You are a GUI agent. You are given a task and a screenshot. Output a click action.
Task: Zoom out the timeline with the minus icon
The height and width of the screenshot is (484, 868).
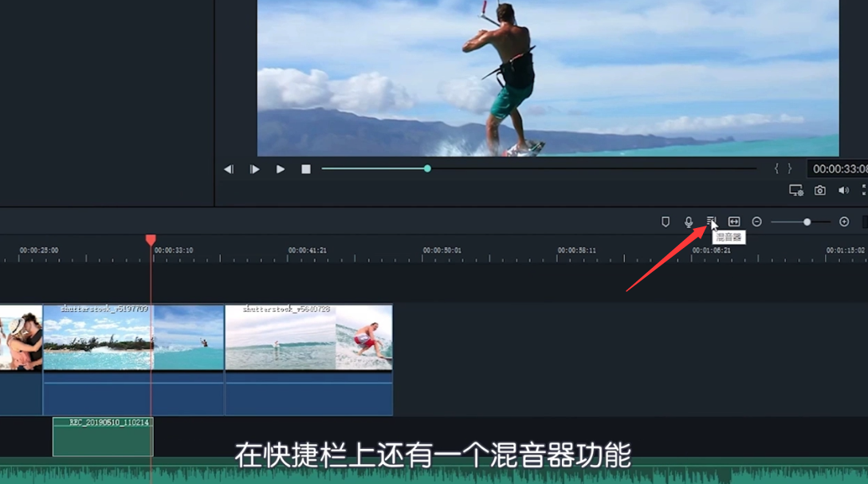pyautogui.click(x=756, y=222)
